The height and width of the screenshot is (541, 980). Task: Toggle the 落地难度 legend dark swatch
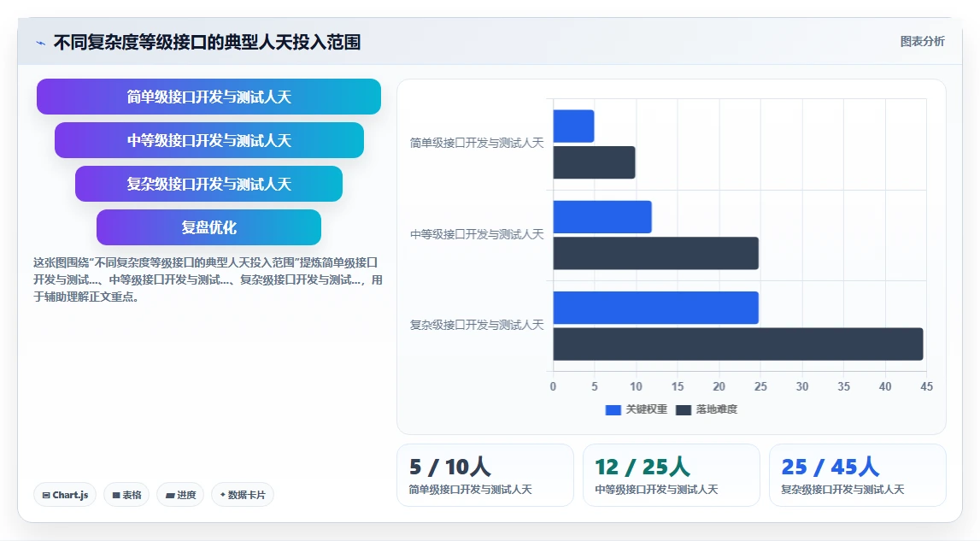coord(684,409)
